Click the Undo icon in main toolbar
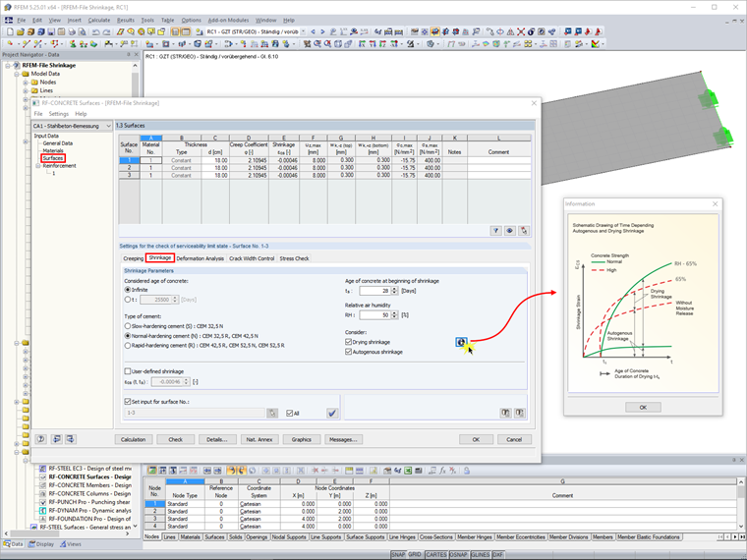The height and width of the screenshot is (560, 747). [x=95, y=31]
